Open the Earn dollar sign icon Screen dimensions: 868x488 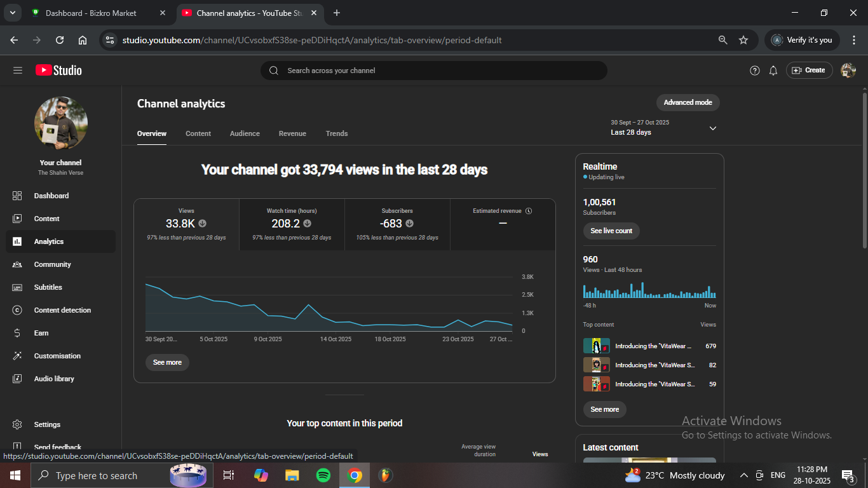17,333
